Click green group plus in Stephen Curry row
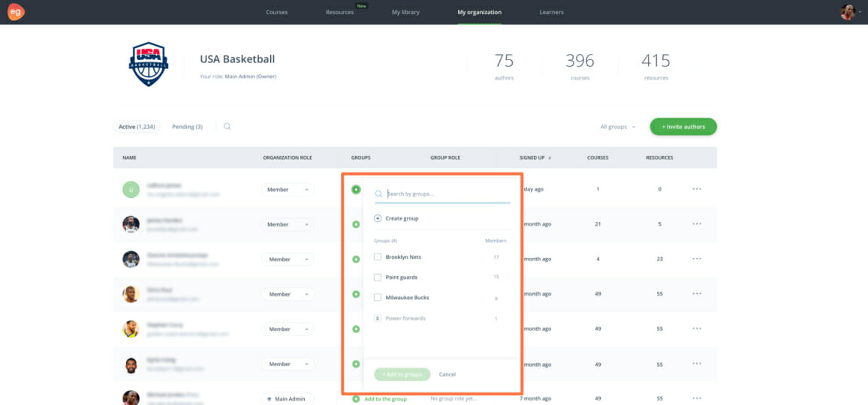 (356, 329)
